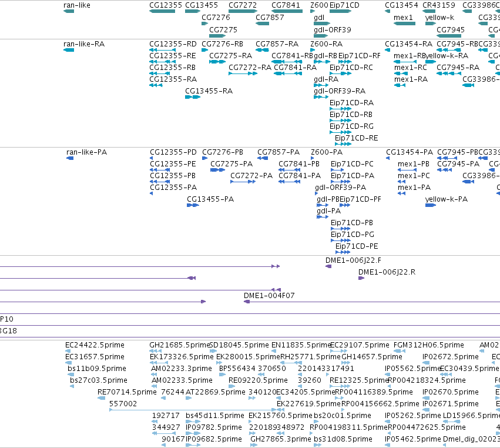Viewport: 500px width, 448px height.
Task: Click EST LD15966.5prime
Action: (471, 416)
